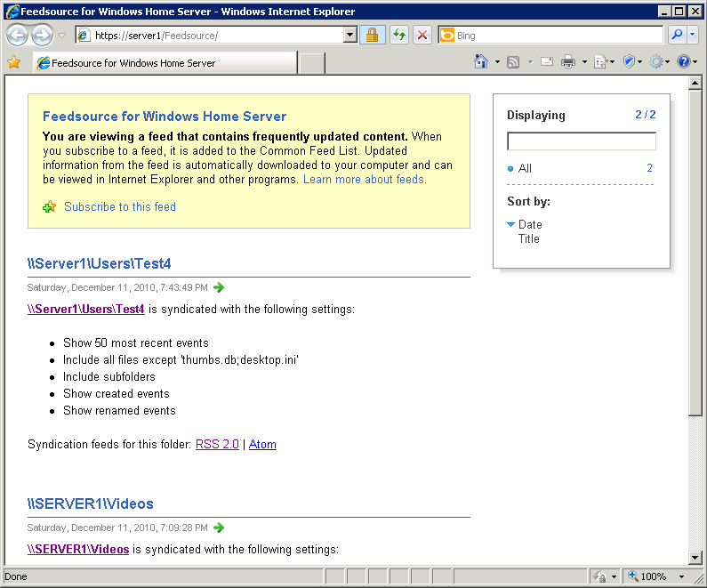Open the \\Server1\Users\Test4 heading link
The width and height of the screenshot is (707, 588).
click(100, 263)
